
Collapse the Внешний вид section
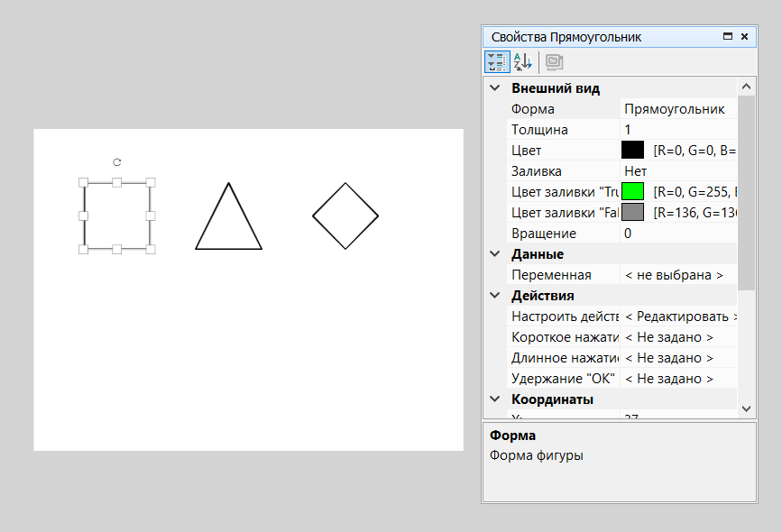click(x=494, y=88)
